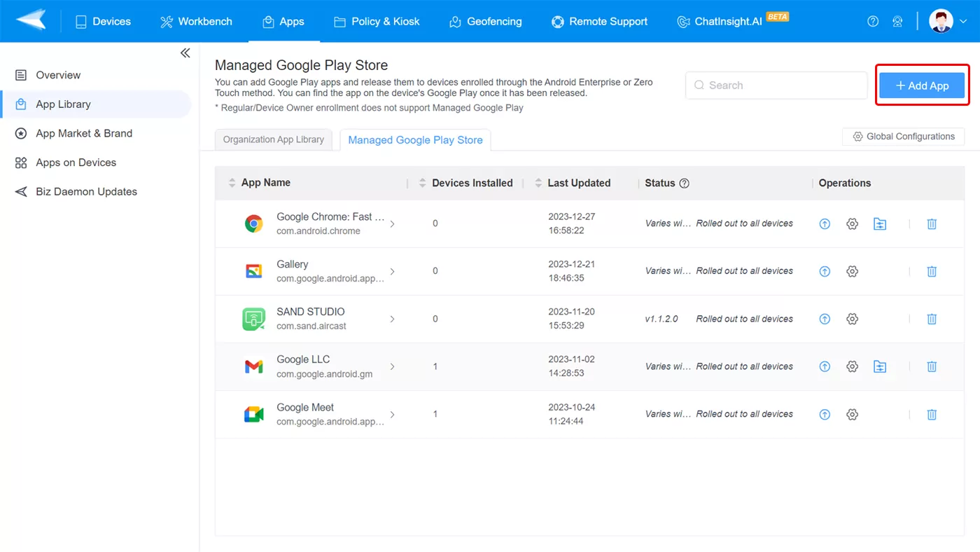Click release icon for Google LLC

pos(825,366)
